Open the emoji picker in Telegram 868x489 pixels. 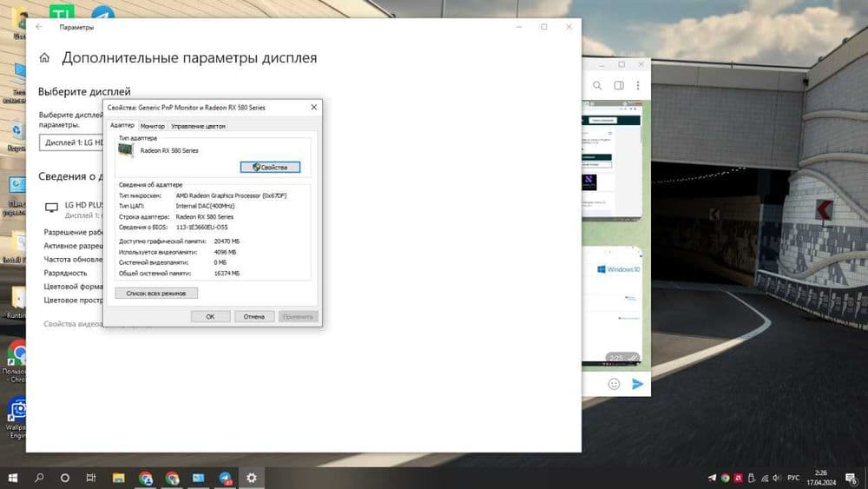pos(614,384)
